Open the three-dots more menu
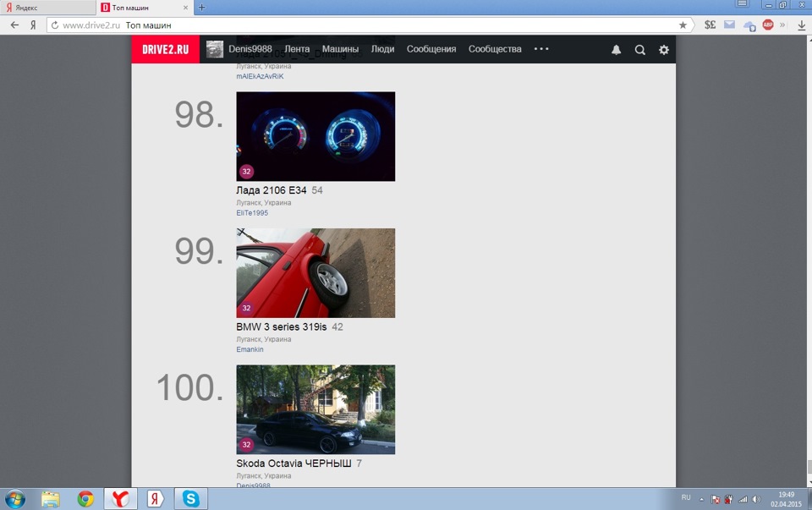This screenshot has width=812, height=510. pyautogui.click(x=541, y=49)
